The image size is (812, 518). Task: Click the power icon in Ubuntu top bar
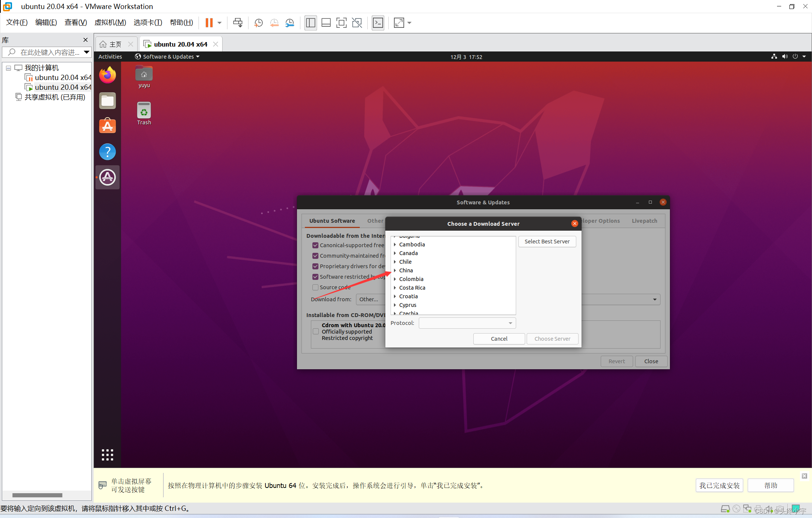click(795, 57)
